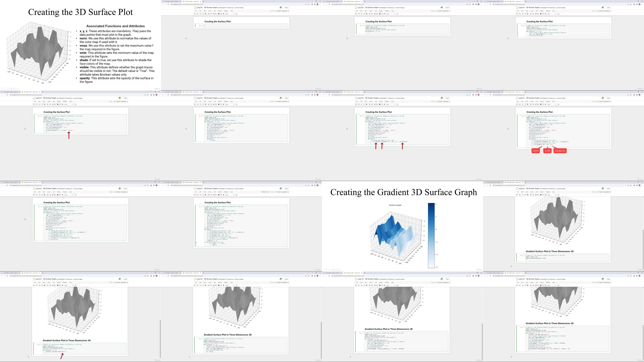In the Start/end/iteration frame, click the edit pencil icon
644x362 pixels.
598,101
